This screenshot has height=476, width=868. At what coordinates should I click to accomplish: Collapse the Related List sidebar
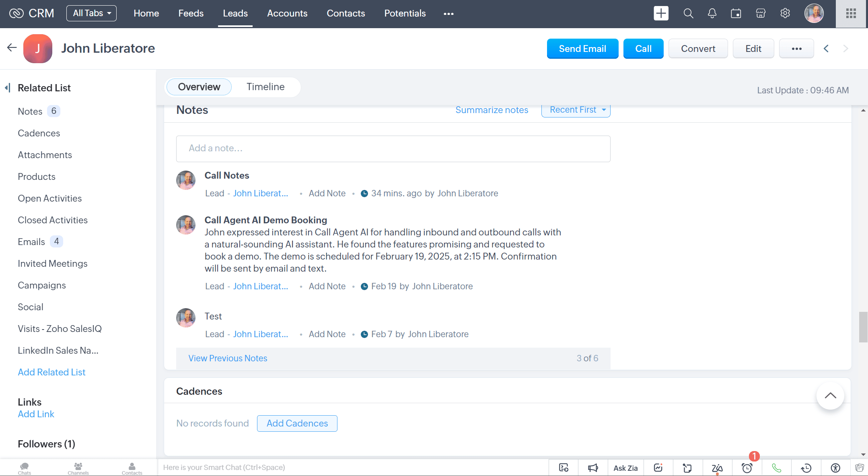tap(8, 88)
